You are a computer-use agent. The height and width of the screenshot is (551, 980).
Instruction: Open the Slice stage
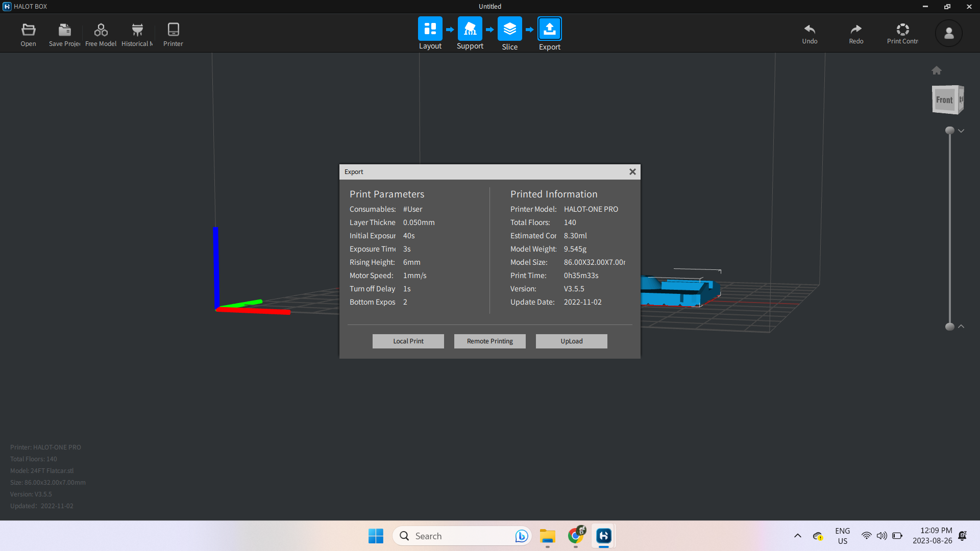pos(509,30)
